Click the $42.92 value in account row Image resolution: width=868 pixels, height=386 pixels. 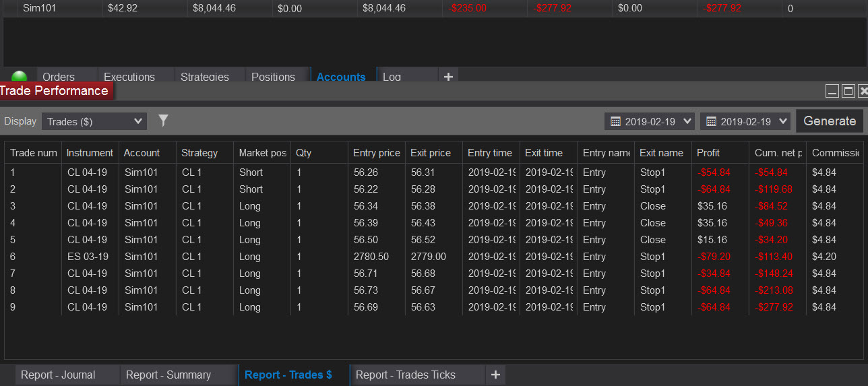(x=123, y=8)
